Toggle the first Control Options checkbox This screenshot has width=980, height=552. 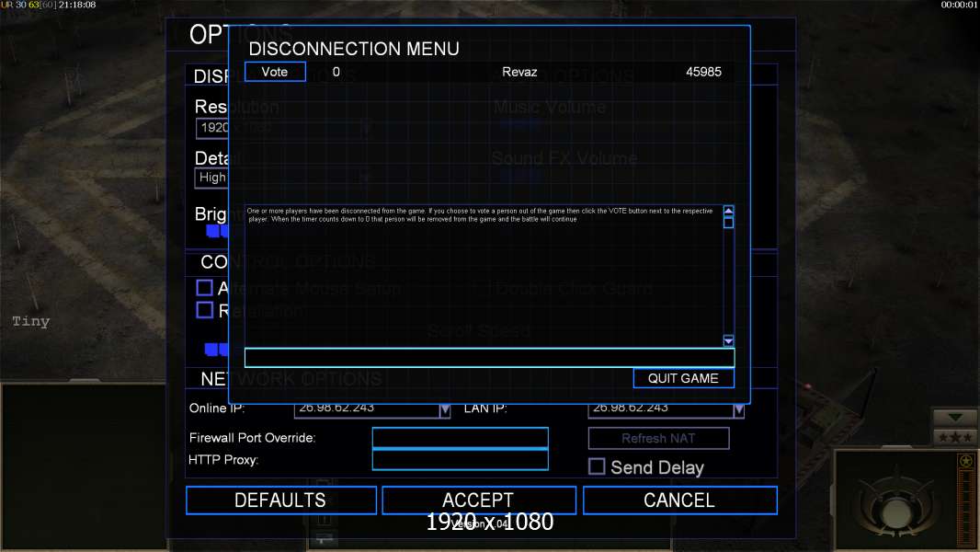204,288
